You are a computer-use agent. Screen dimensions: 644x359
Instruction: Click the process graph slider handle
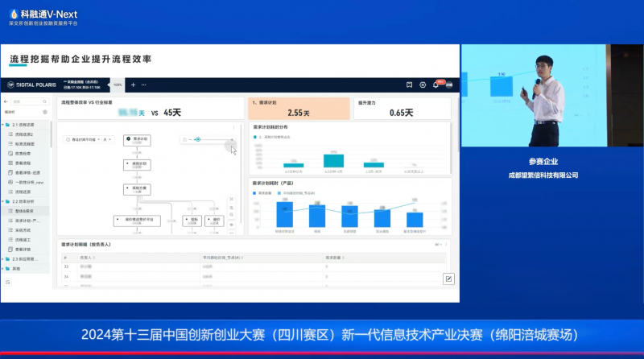198,140
